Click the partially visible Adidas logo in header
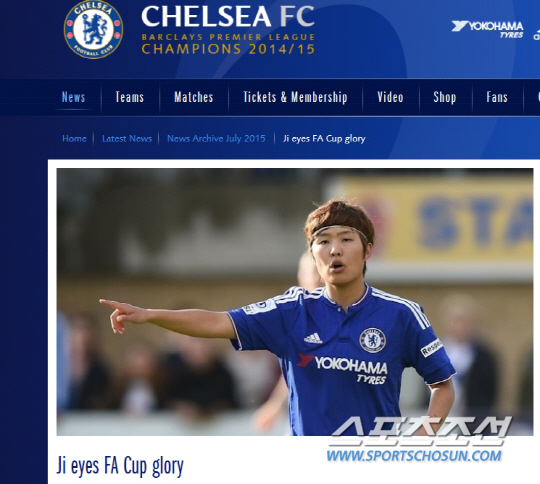 coord(537,34)
